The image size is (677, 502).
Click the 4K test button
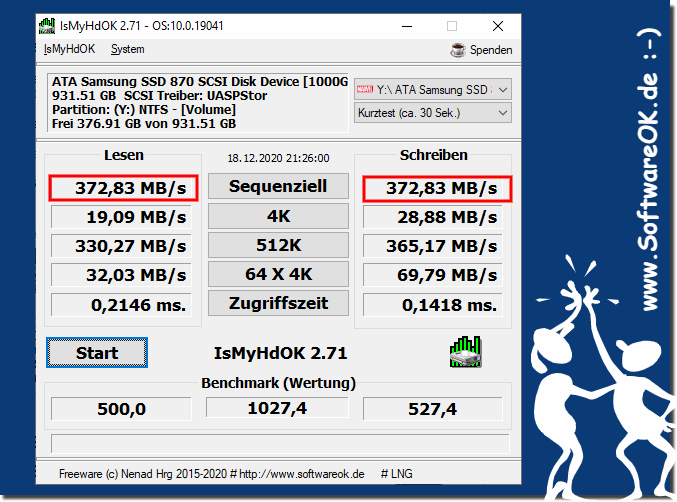click(x=278, y=216)
